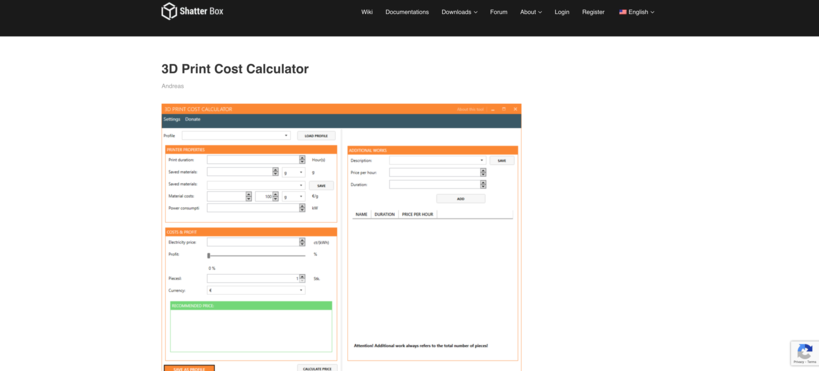Click the Power consumption input field

click(x=253, y=208)
